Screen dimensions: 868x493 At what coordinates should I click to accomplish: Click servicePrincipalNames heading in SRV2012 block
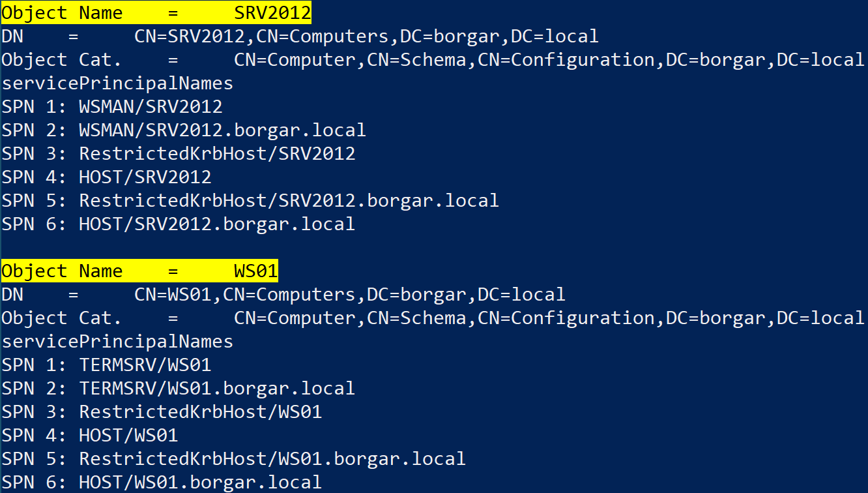(x=117, y=83)
